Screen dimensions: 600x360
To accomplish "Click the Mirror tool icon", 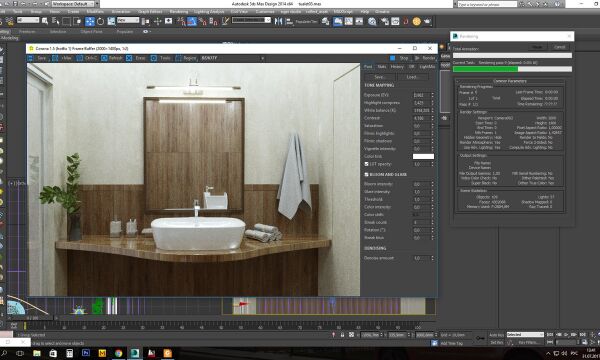I will pos(278,21).
